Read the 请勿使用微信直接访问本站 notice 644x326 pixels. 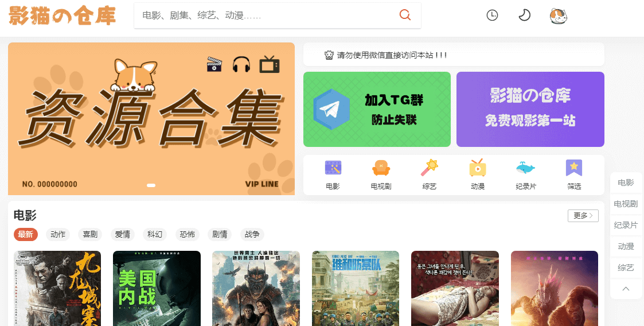point(392,55)
